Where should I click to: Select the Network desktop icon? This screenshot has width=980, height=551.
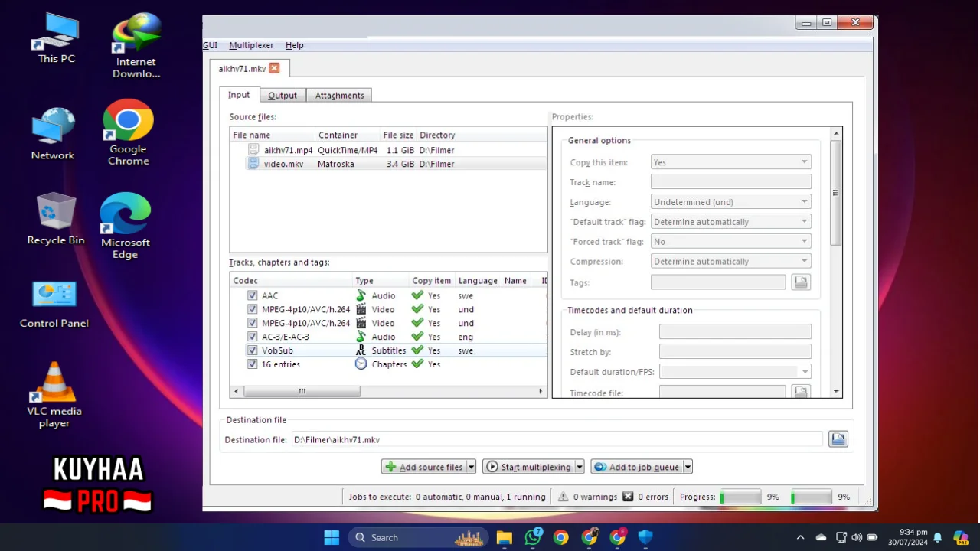[53, 134]
